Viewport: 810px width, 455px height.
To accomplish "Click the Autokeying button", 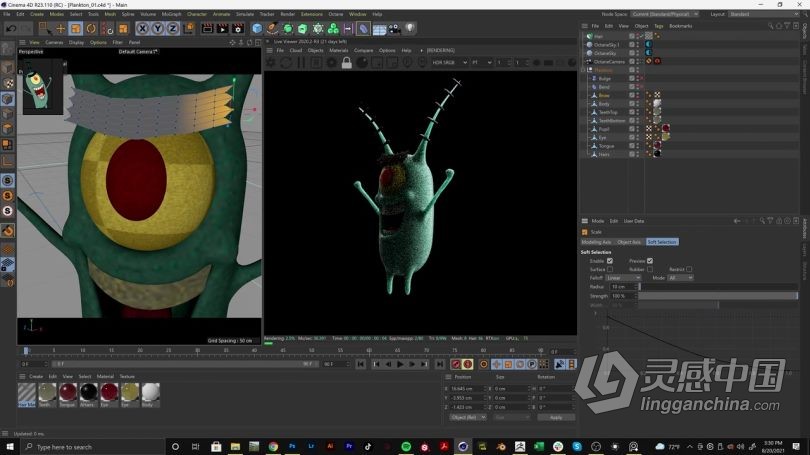I will pos(468,365).
